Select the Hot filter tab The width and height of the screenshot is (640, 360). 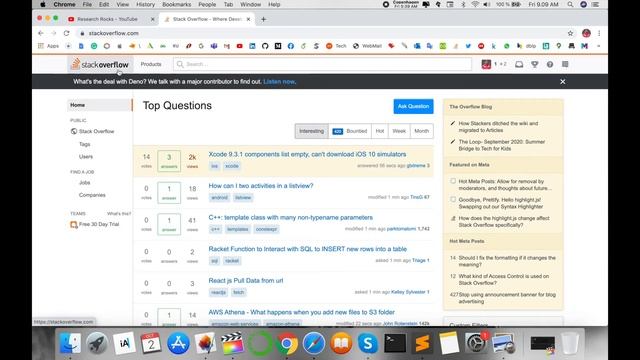pyautogui.click(x=380, y=131)
